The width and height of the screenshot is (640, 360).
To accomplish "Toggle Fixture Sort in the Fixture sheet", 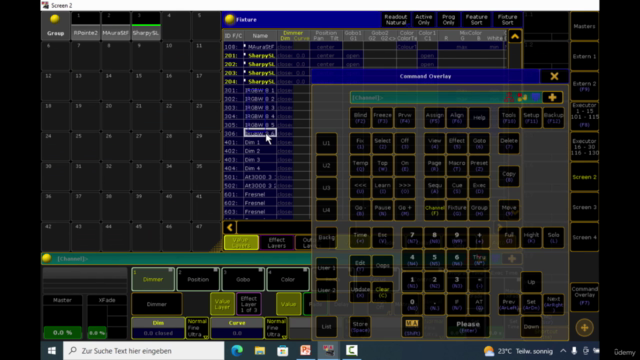I will coord(507,20).
